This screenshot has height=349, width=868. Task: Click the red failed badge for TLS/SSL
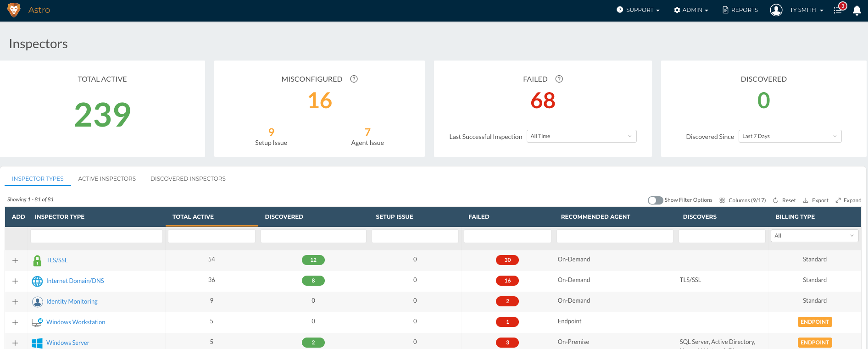(507, 260)
